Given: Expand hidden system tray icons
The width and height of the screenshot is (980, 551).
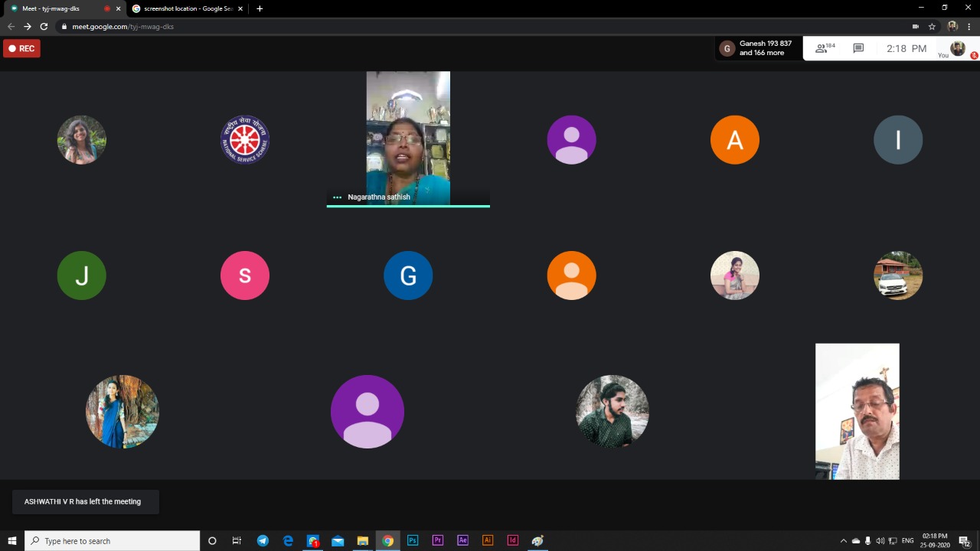Looking at the screenshot, I should pos(844,541).
